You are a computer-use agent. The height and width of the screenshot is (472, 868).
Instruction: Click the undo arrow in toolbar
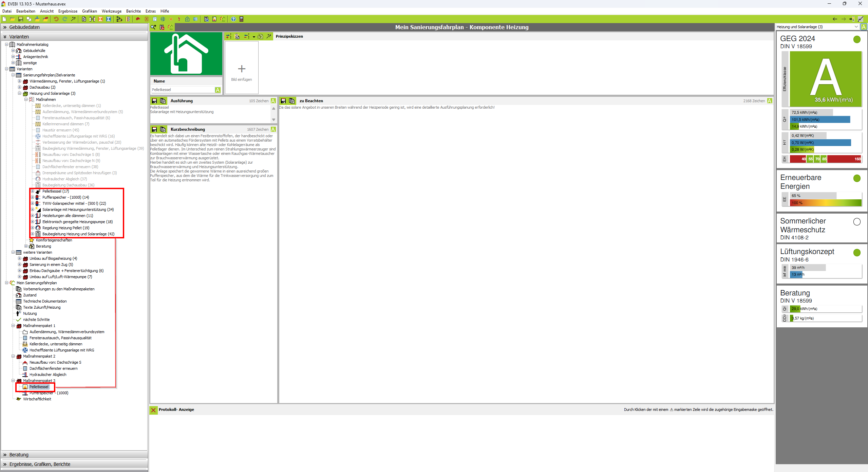coord(56,19)
